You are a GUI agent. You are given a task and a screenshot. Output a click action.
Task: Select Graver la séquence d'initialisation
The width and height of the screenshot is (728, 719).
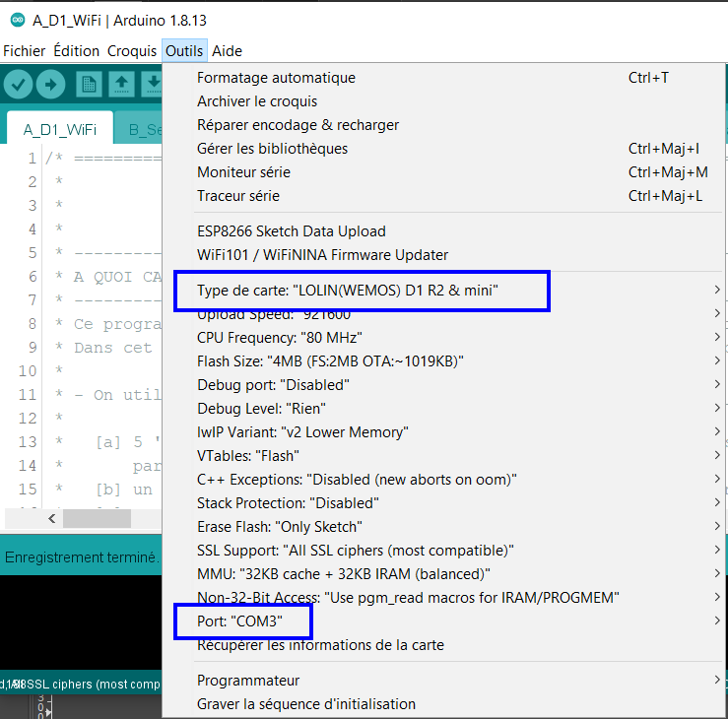click(x=306, y=704)
